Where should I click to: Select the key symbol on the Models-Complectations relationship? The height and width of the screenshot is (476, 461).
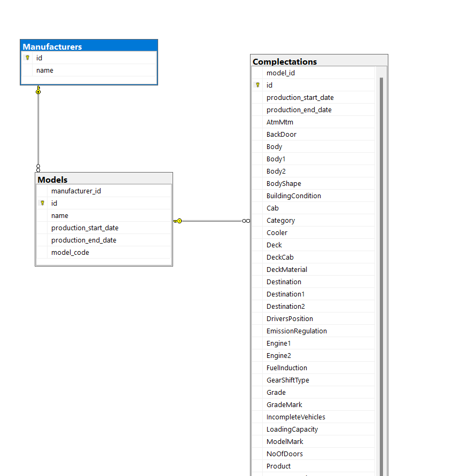point(178,221)
